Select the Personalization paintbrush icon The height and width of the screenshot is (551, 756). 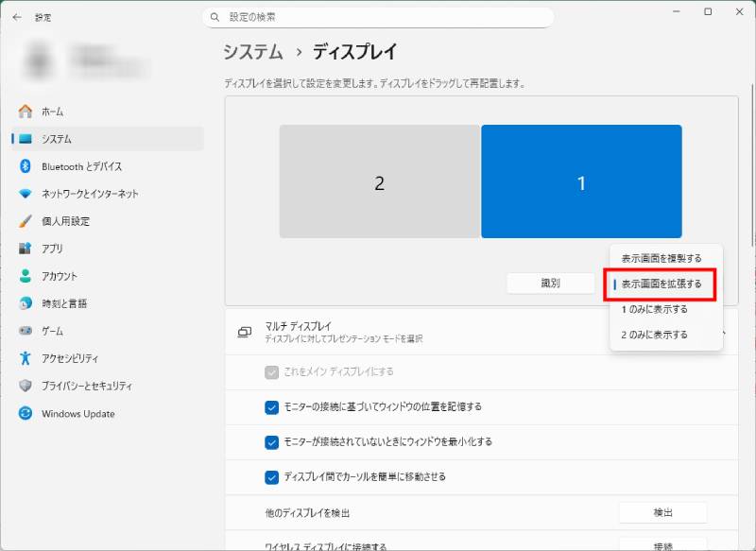click(x=26, y=221)
